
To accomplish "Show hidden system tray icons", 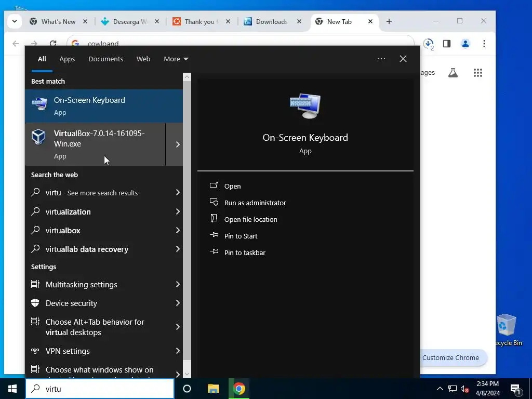I will (440, 389).
